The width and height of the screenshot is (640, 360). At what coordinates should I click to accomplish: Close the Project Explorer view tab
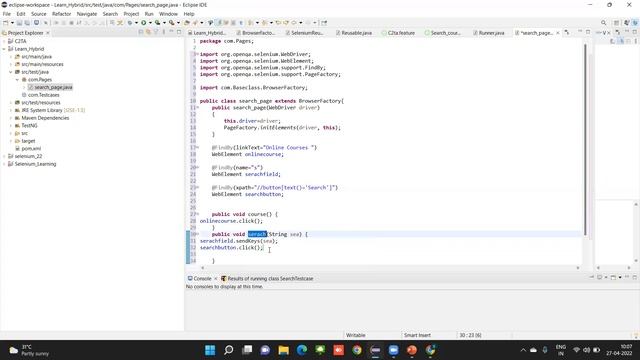pos(48,33)
